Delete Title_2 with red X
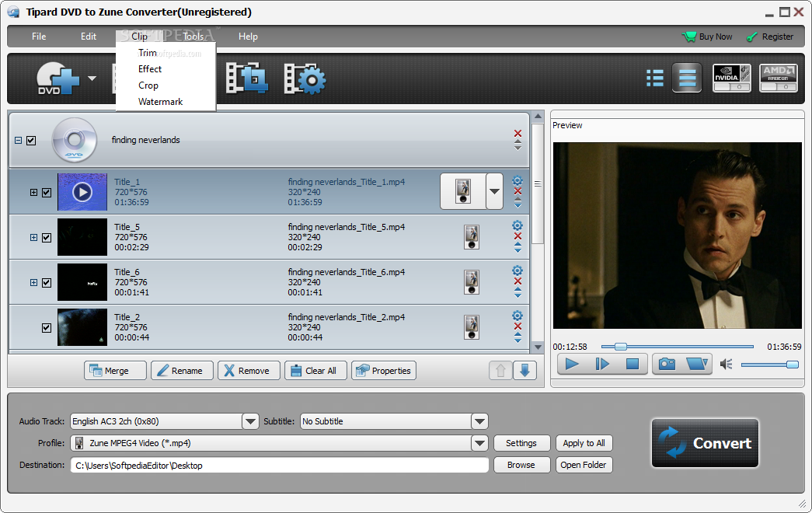This screenshot has height=513, width=812. [x=518, y=326]
